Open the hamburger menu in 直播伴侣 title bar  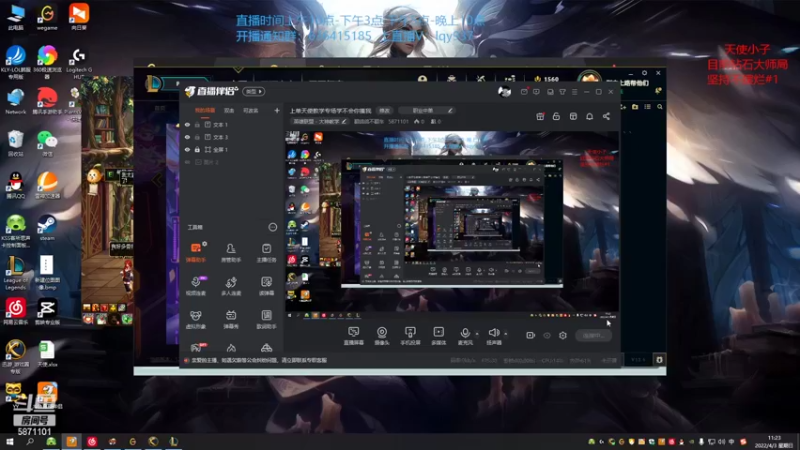[574, 92]
